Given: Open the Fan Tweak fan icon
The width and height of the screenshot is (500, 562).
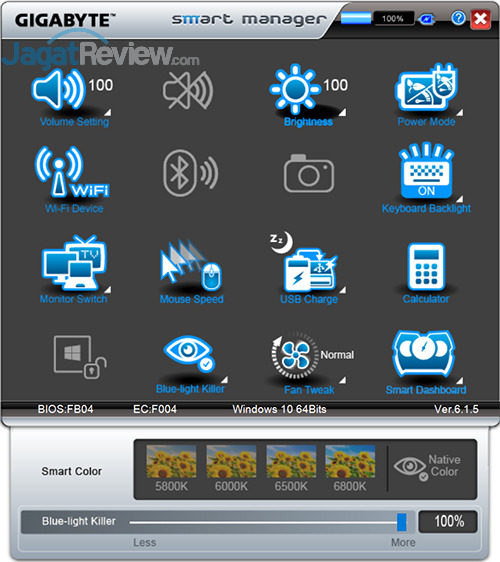Looking at the screenshot, I should click(x=295, y=355).
